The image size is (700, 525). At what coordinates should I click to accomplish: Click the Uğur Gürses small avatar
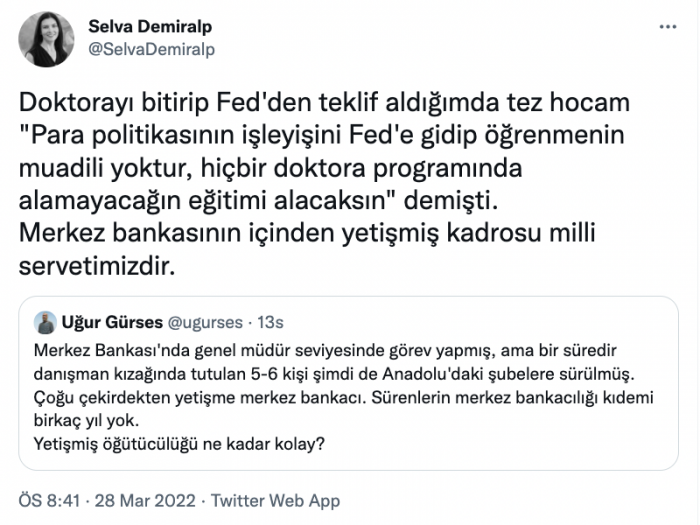[45, 322]
